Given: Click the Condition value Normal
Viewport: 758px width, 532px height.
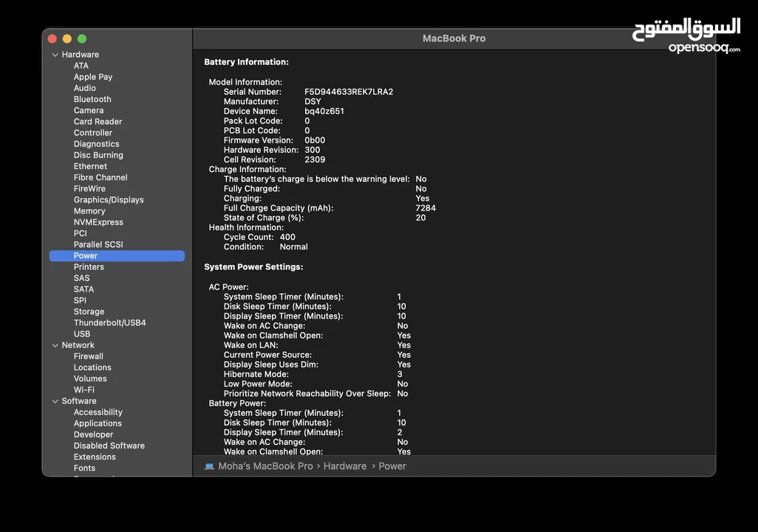Looking at the screenshot, I should [293, 247].
